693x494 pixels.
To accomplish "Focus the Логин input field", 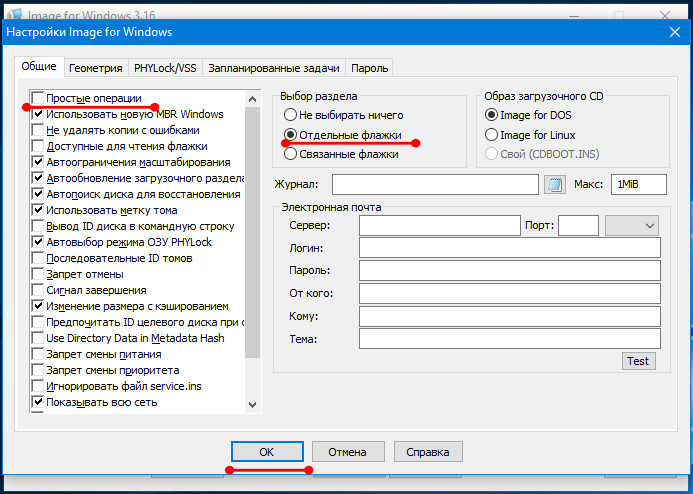I will click(510, 247).
